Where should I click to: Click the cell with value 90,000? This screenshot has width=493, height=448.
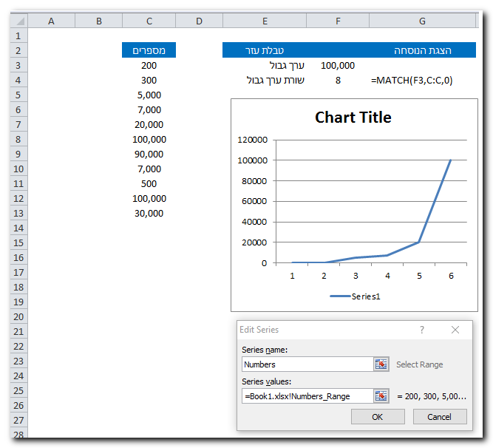(149, 154)
